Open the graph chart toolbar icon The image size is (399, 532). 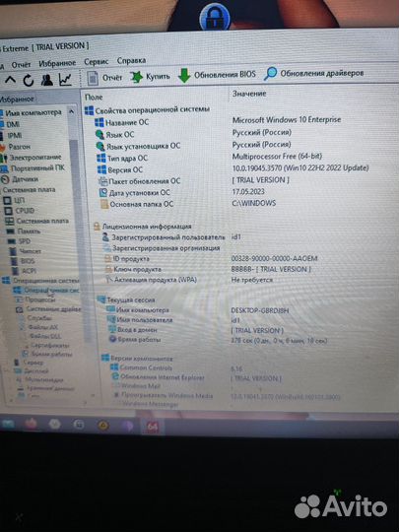click(x=65, y=79)
